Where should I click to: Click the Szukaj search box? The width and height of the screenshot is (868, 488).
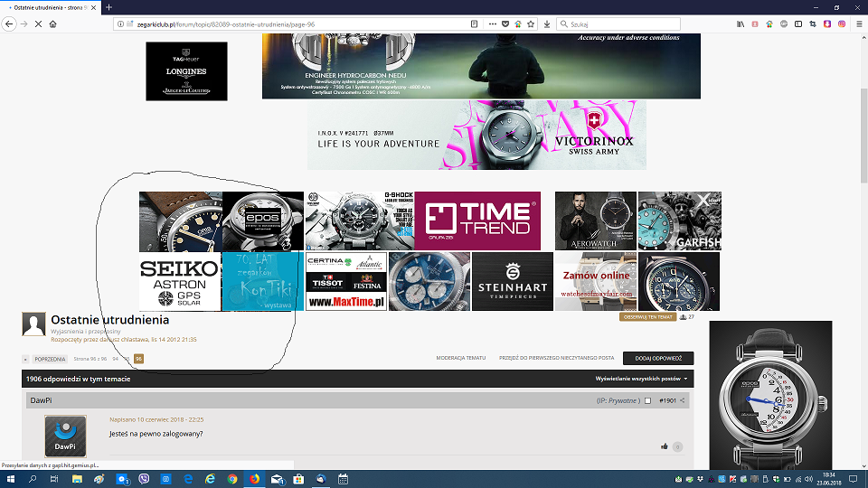pyautogui.click(x=618, y=24)
